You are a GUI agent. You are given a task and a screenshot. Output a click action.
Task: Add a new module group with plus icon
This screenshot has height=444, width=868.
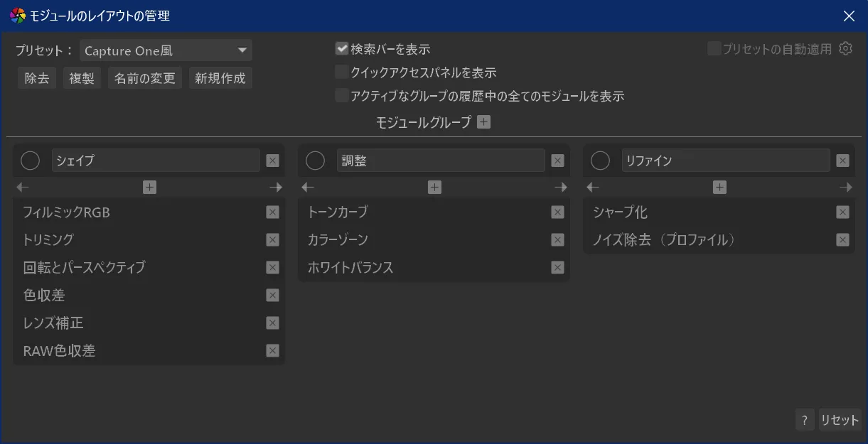pyautogui.click(x=483, y=122)
